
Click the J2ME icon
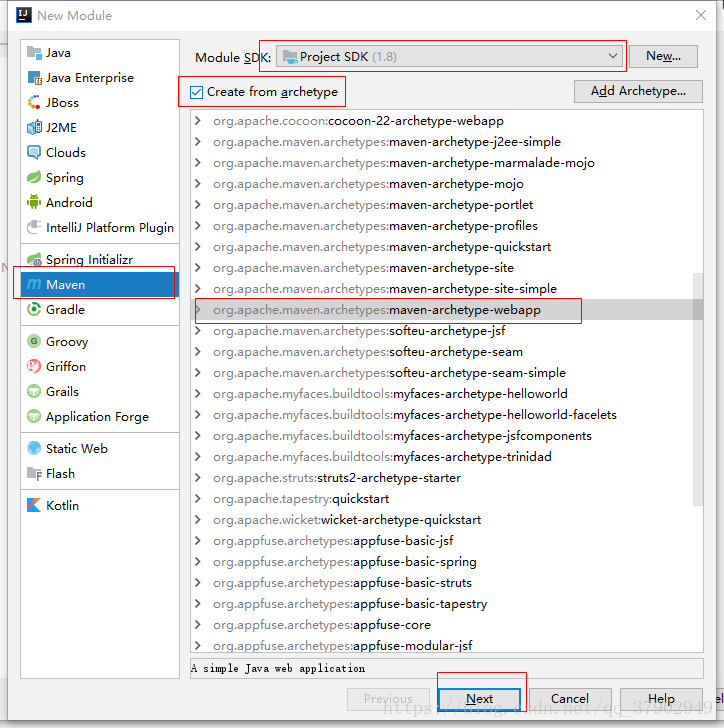(x=34, y=128)
